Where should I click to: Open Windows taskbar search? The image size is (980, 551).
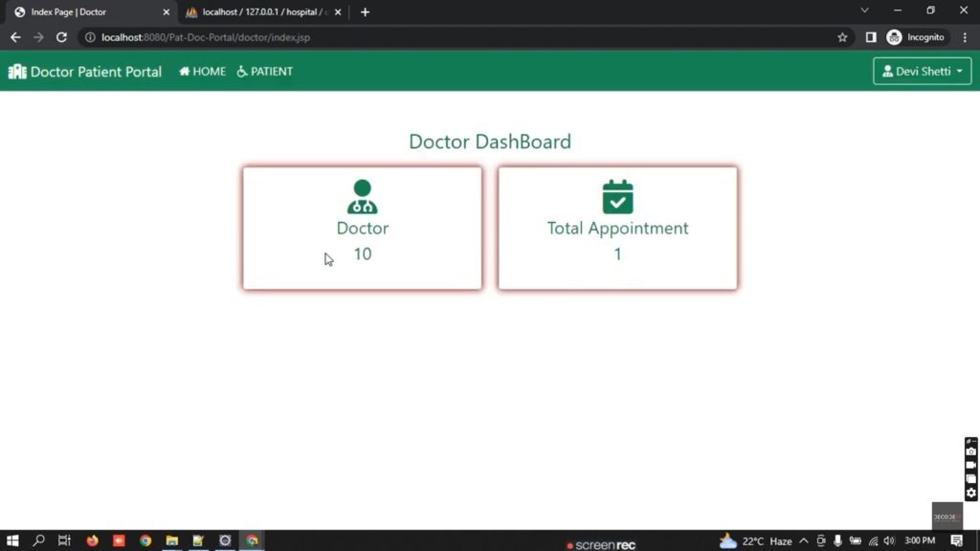pyautogui.click(x=38, y=540)
